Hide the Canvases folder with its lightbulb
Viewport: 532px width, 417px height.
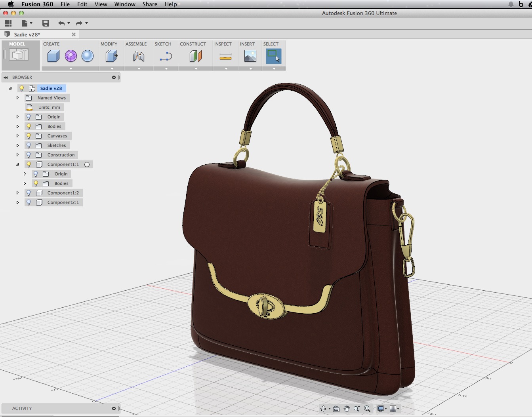click(x=29, y=136)
